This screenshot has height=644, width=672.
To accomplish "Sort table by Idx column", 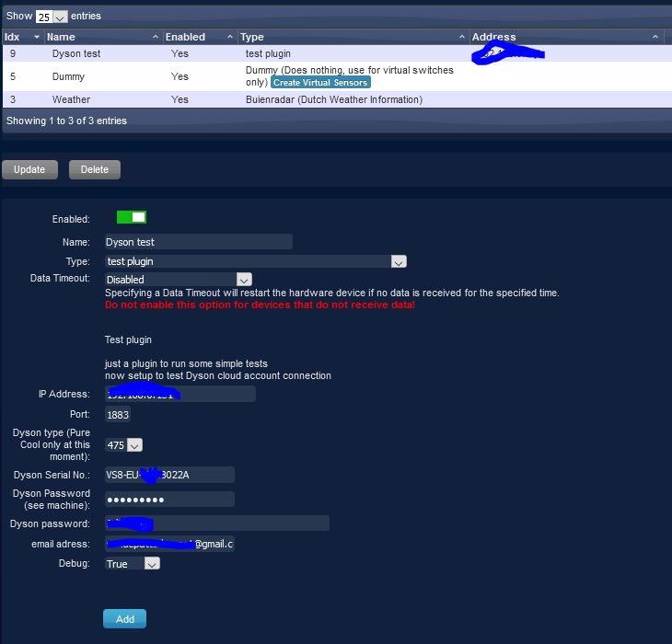I will [x=22, y=37].
